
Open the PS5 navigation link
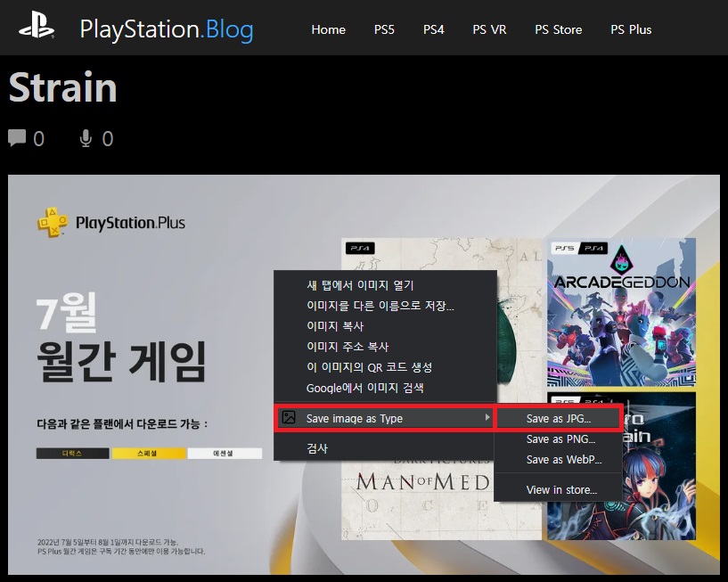[x=384, y=29]
